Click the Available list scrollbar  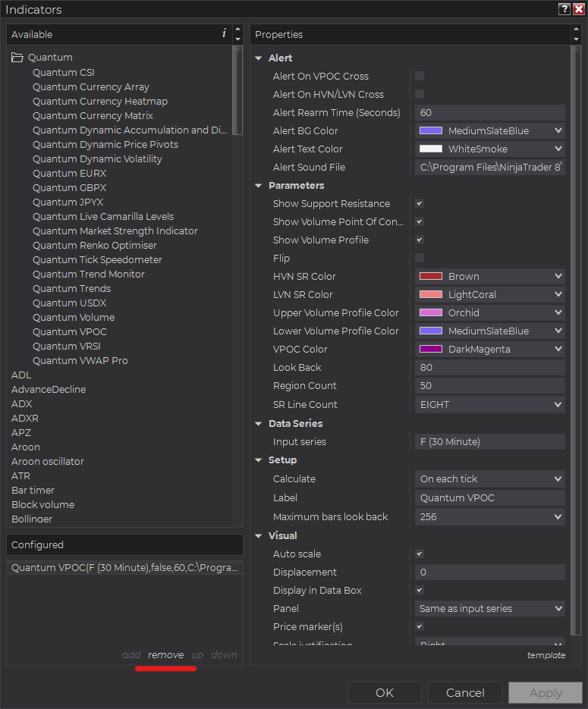[237, 90]
